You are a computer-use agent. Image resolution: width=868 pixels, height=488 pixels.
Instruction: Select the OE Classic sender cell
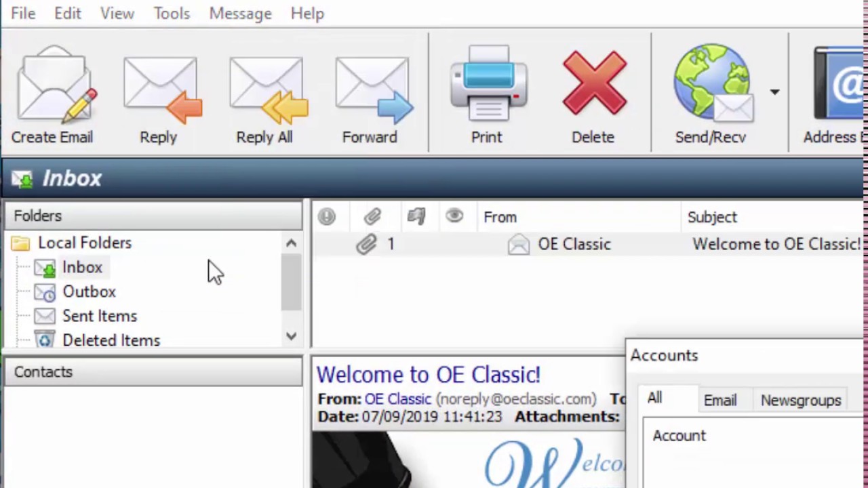point(574,244)
